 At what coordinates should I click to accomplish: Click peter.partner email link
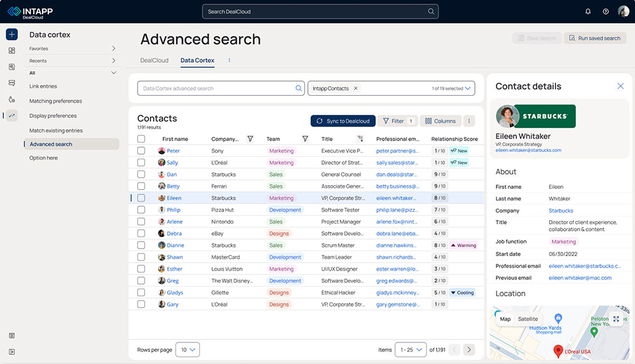point(398,150)
